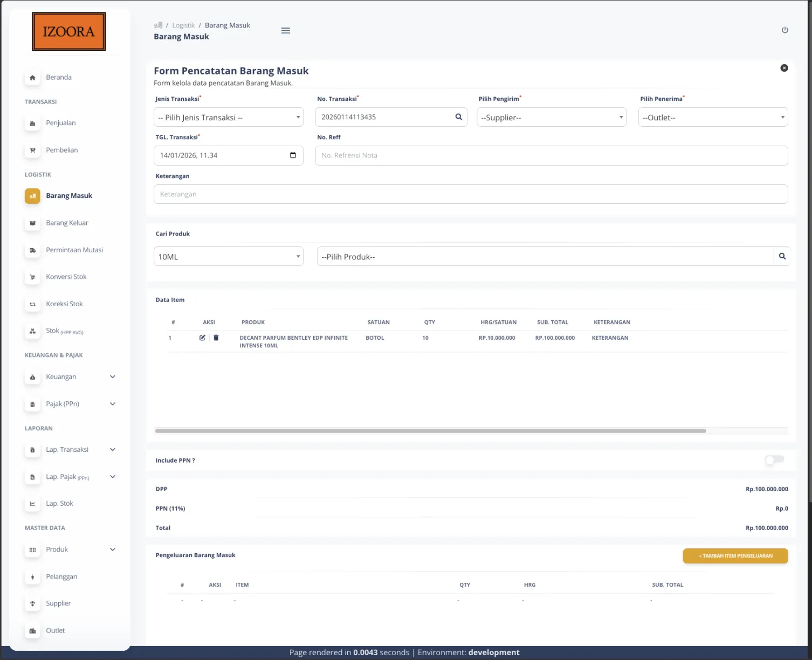Enable the Include PPN switch
812x660 pixels.
pos(774,460)
